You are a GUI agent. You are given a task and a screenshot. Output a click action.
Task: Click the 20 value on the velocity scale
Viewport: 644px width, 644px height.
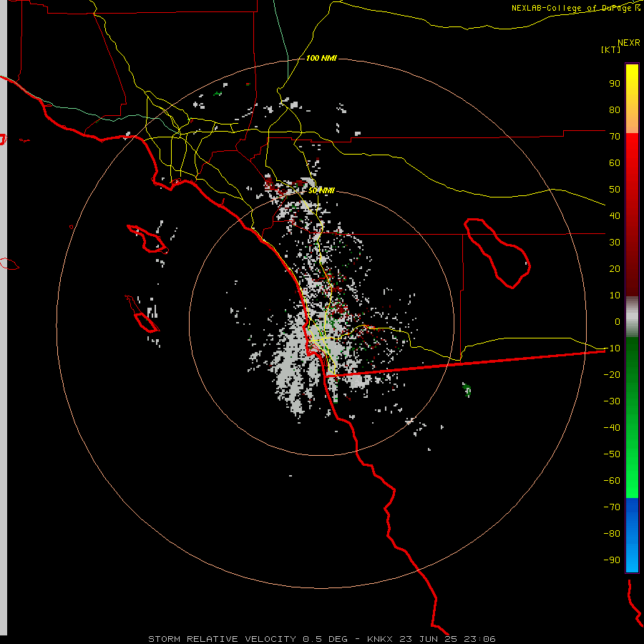click(x=615, y=269)
